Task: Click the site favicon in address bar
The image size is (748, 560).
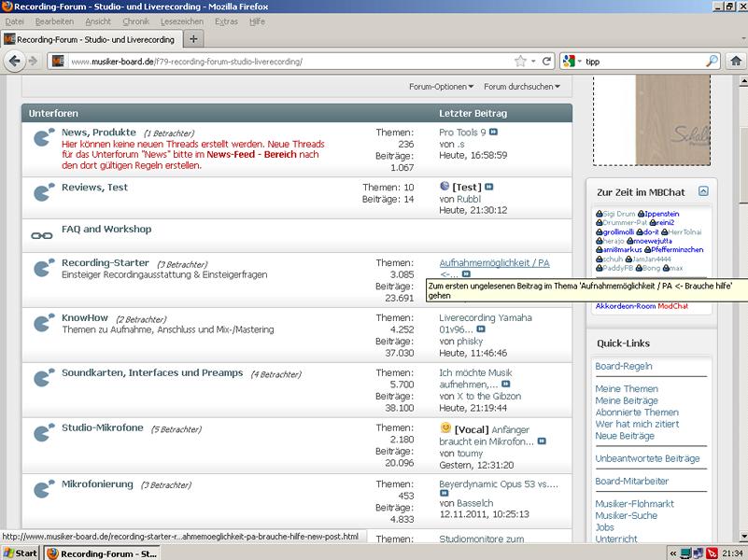Action: (58, 61)
